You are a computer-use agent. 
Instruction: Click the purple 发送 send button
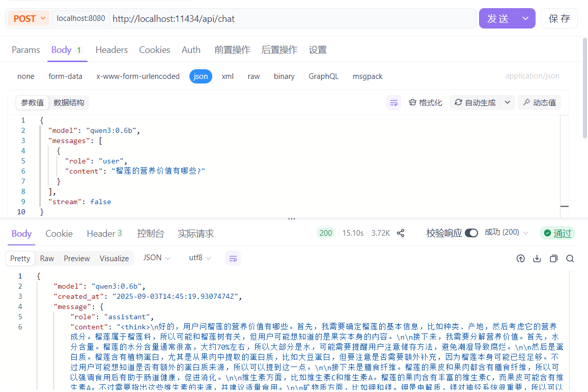click(497, 18)
